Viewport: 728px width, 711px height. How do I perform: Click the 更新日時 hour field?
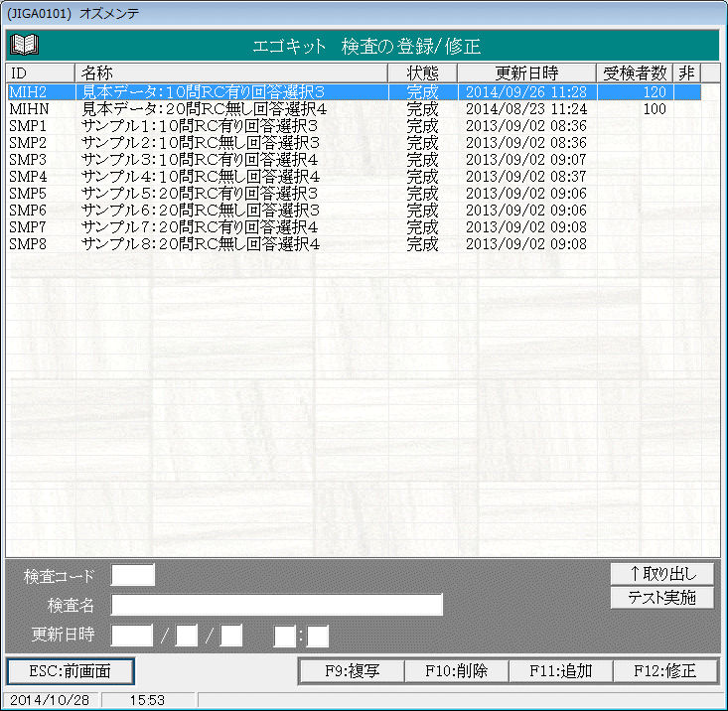[x=285, y=636]
